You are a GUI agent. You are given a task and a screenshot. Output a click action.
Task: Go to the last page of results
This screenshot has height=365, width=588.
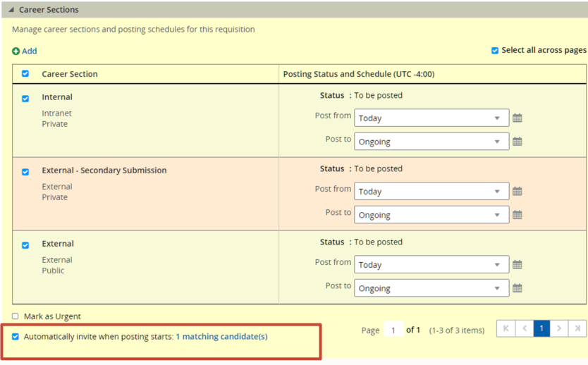click(x=577, y=328)
